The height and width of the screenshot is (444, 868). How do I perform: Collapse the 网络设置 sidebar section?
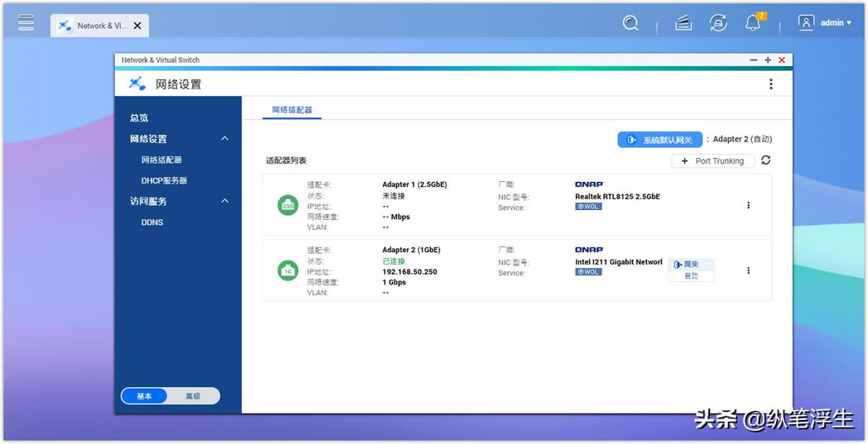[225, 138]
